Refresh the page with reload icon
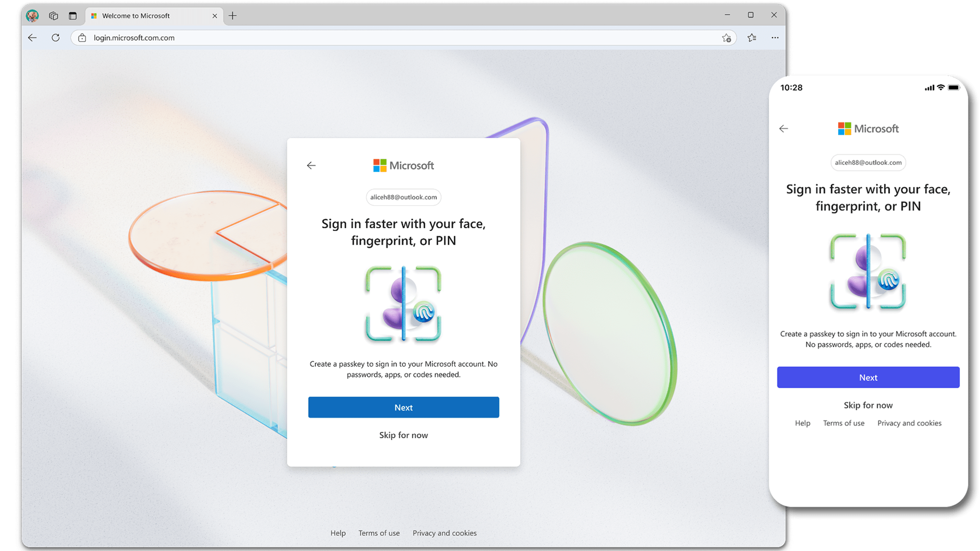 [x=56, y=38]
